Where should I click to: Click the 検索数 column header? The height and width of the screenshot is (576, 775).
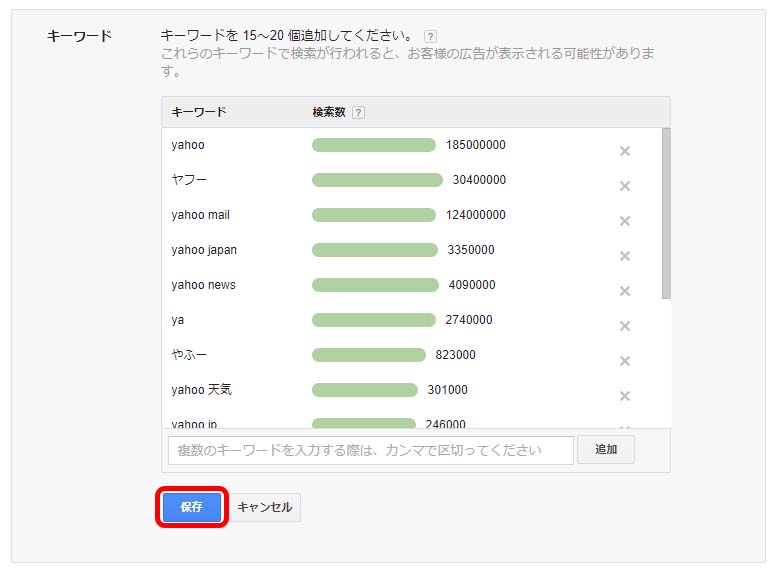329,112
